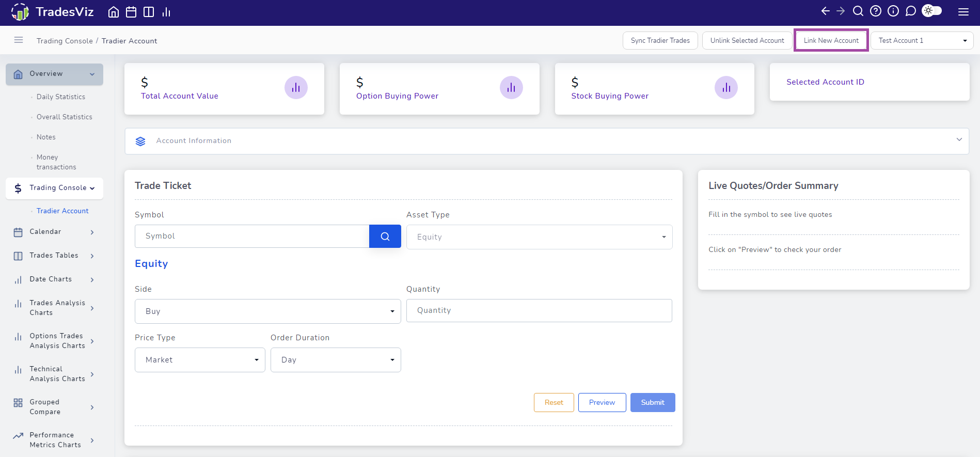Image resolution: width=980 pixels, height=457 pixels.
Task: Open Daily Statistics in sidebar
Action: point(61,97)
